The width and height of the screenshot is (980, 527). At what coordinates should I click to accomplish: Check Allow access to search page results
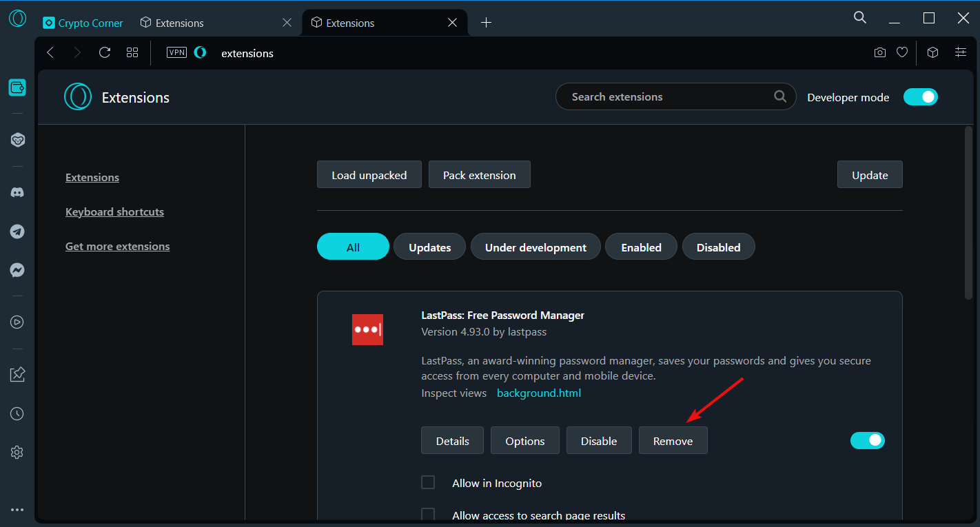[428, 515]
